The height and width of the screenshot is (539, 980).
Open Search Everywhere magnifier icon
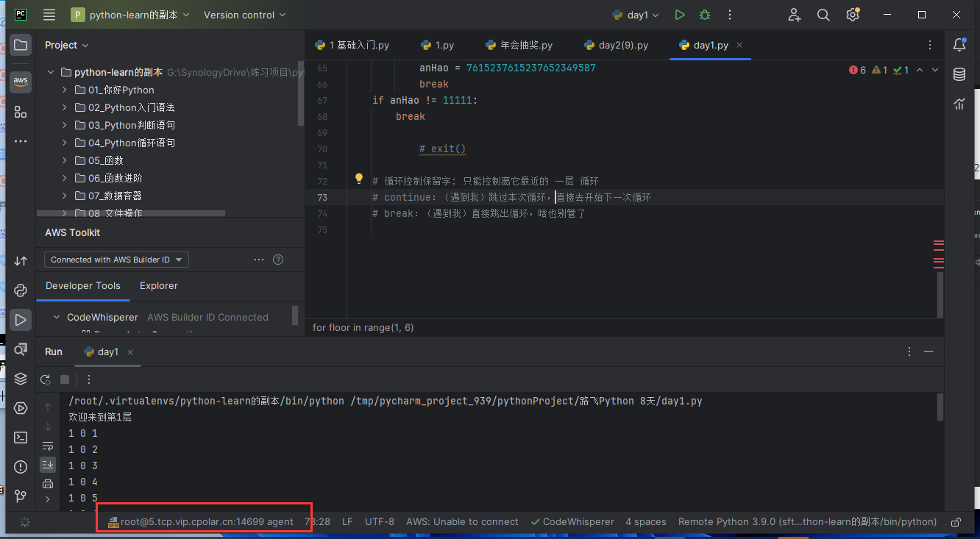point(823,15)
